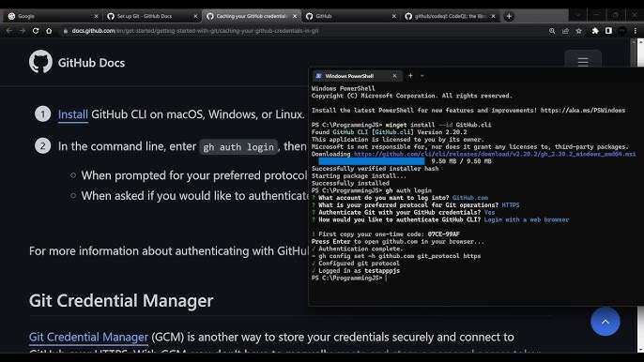
Task: Click the page vertical scrollbar
Action: (x=640, y=193)
